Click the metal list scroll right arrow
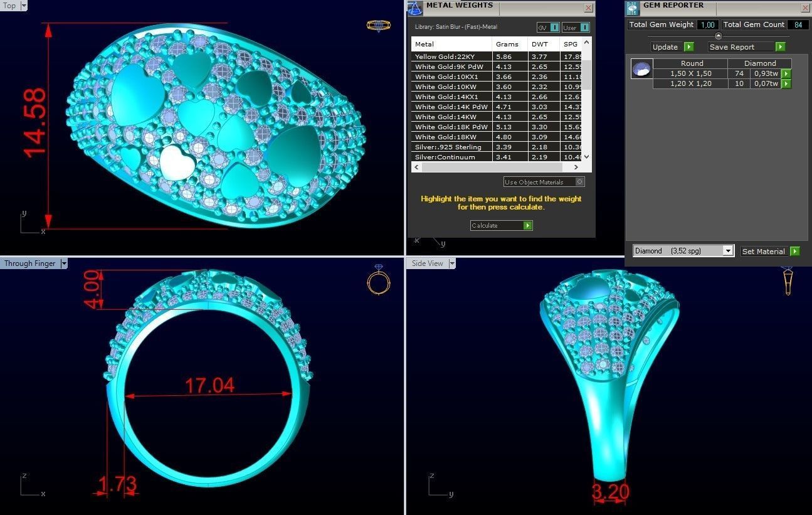 [x=577, y=167]
